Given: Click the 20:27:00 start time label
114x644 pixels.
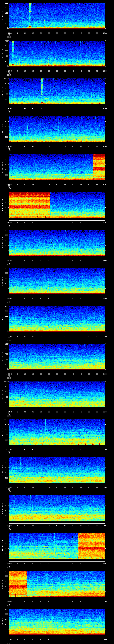Looking at the screenshot, I should (9, 525).
